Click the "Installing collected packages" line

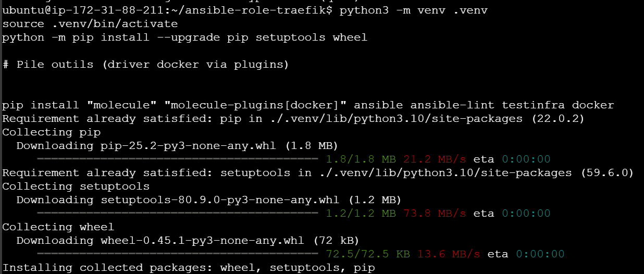(x=189, y=268)
